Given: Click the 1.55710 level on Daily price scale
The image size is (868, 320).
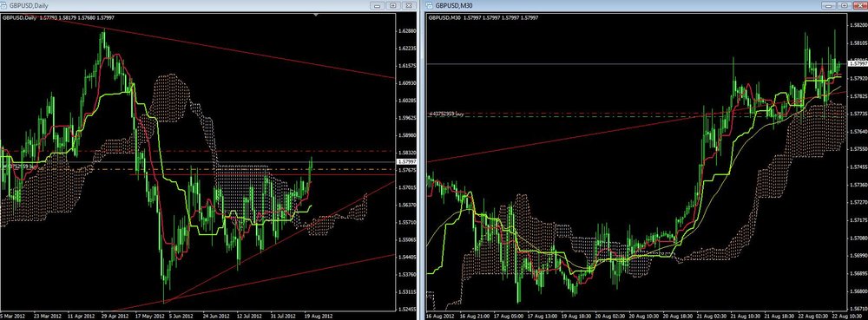Looking at the screenshot, I should pos(407,222).
